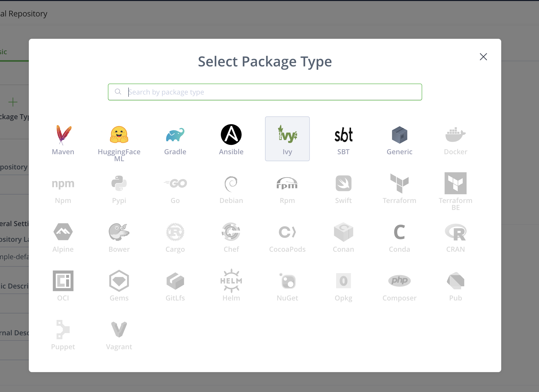Select the Opkg package type
539x392 pixels.
(x=343, y=285)
